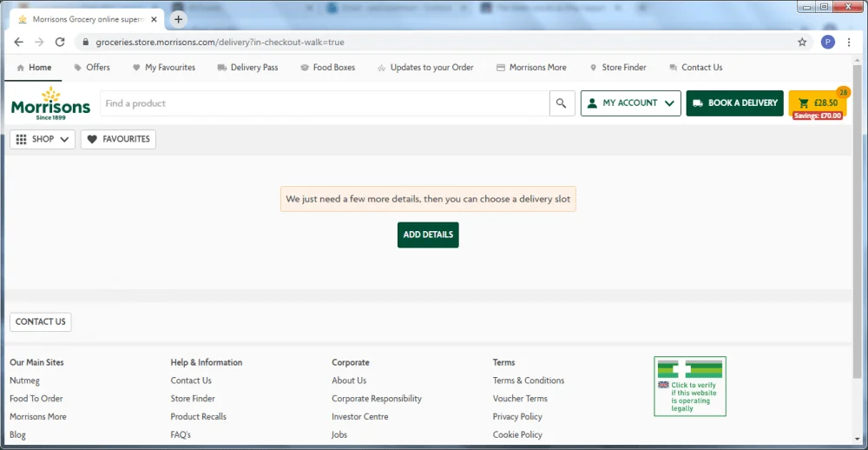Screen dimensions: 868x450
Task: Close the Morrisons Grocery tab
Action: pyautogui.click(x=154, y=19)
